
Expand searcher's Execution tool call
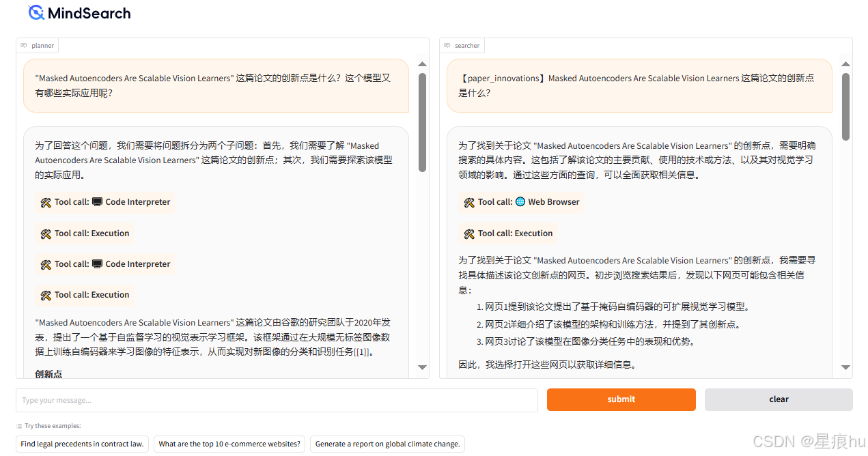point(507,233)
